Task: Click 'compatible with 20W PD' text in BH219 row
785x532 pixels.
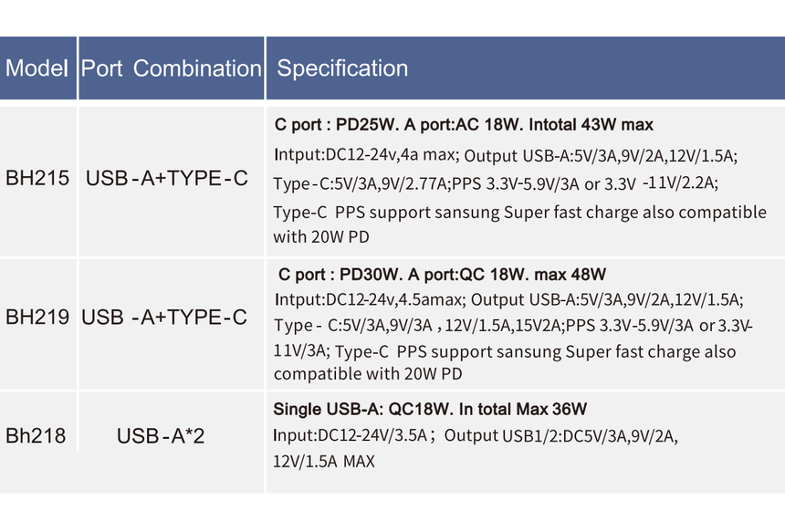Action: [368, 374]
